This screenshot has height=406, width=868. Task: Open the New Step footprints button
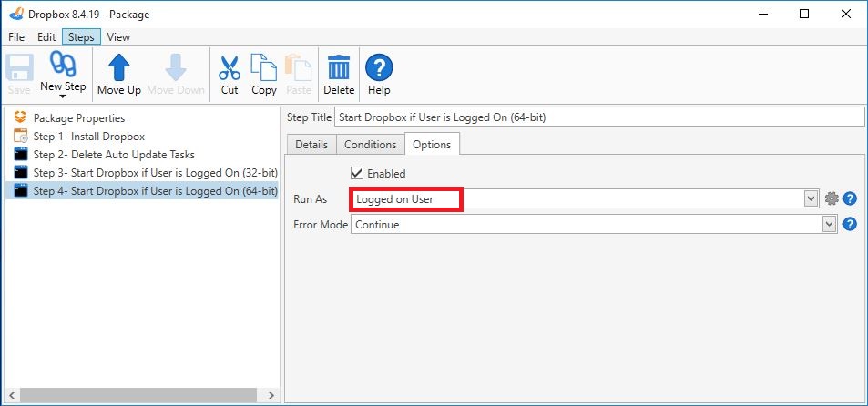click(x=63, y=64)
